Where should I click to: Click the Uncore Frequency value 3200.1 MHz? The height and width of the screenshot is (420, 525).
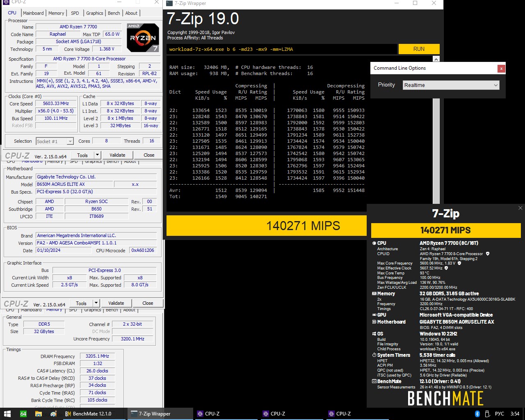click(132, 339)
